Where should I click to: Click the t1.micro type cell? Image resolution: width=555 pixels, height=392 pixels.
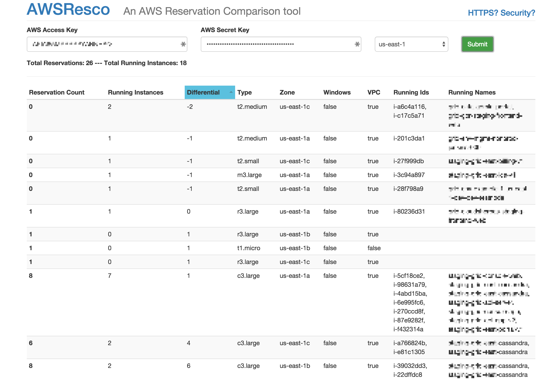[249, 248]
